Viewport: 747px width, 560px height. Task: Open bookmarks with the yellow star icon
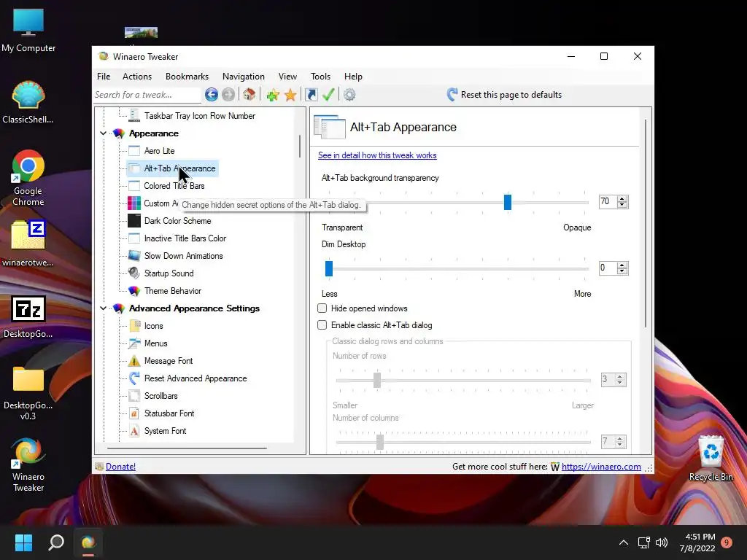(x=290, y=95)
